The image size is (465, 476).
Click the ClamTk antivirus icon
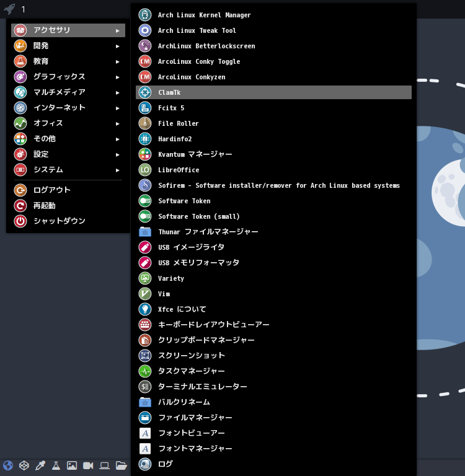click(x=144, y=92)
